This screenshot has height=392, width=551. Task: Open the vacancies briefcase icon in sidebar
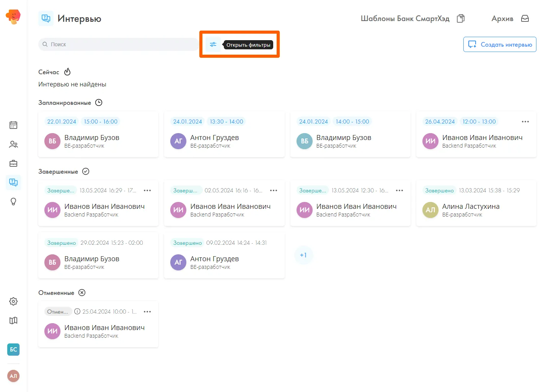pos(13,163)
